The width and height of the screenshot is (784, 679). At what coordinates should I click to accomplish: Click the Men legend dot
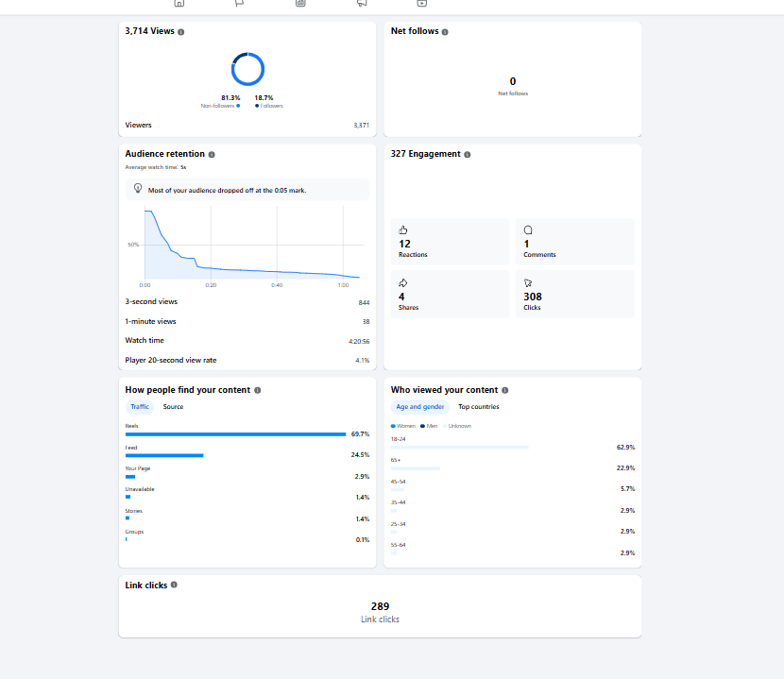(422, 426)
